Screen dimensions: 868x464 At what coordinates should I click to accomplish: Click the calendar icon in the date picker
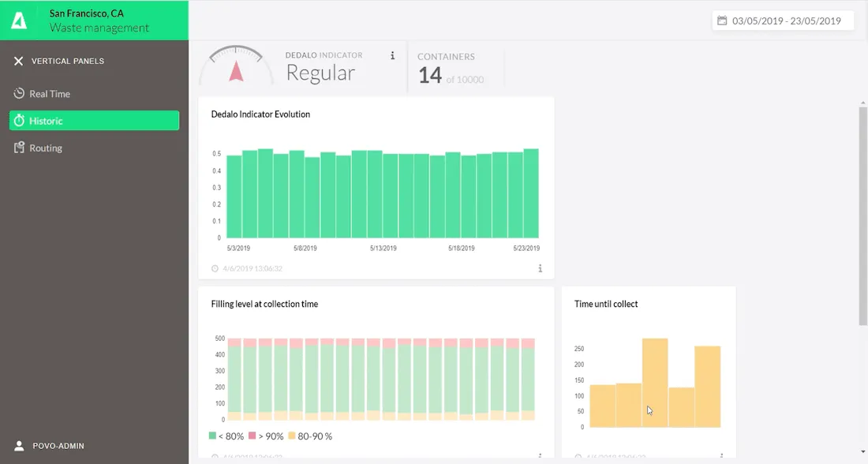tap(720, 21)
